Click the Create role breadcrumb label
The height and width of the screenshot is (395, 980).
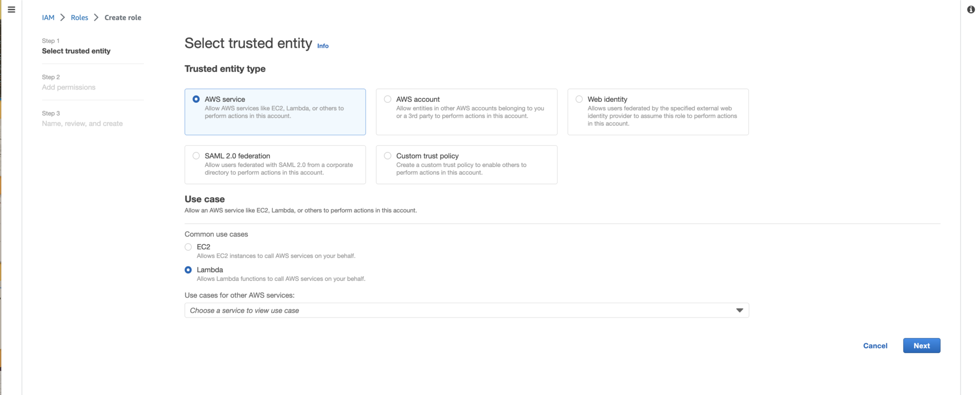tap(123, 17)
